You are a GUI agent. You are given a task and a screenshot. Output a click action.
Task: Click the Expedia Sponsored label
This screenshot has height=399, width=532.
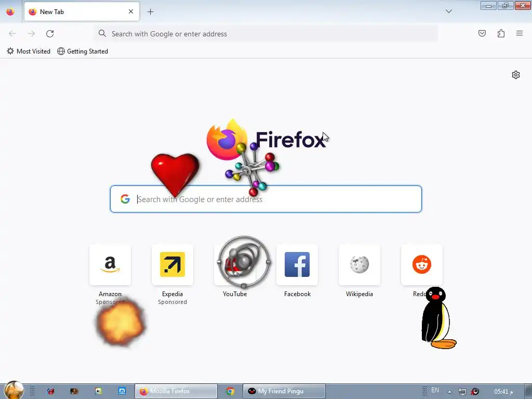point(172,302)
